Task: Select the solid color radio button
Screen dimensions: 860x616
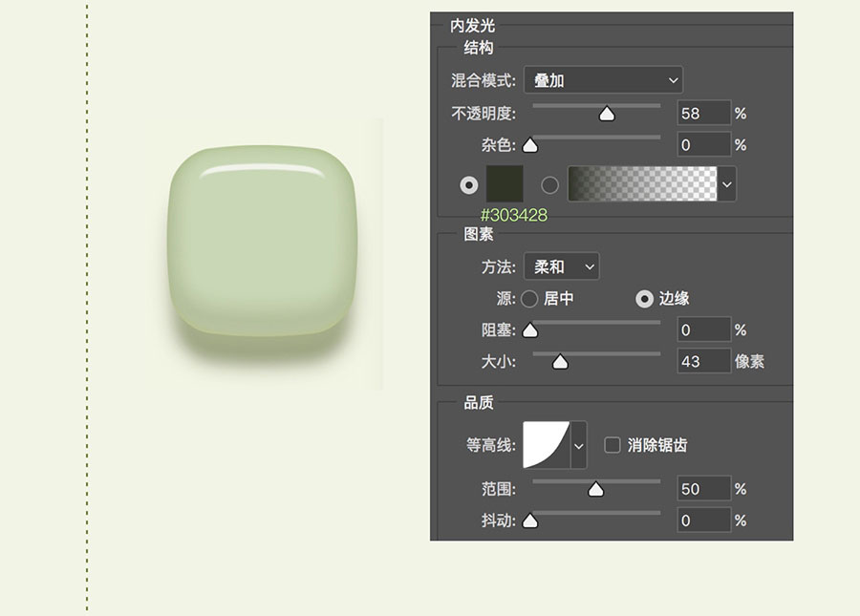Action: click(x=468, y=185)
